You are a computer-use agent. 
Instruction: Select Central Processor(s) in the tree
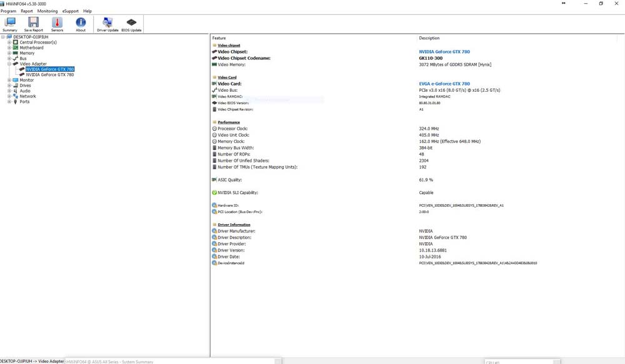coord(38,42)
